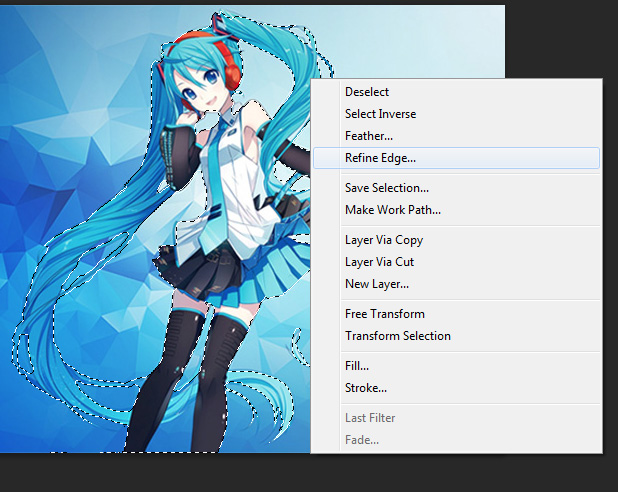This screenshot has width=618, height=492.
Task: Click the greyed Last Filter entry
Action: pyautogui.click(x=456, y=418)
